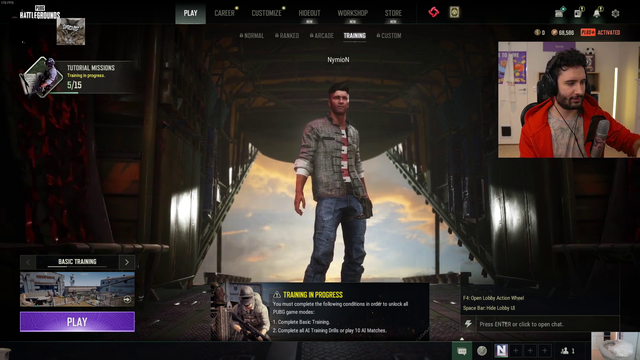Screen dimensions: 640x360
Task: Click the cat image thumbnail under logo
Action: click(71, 31)
